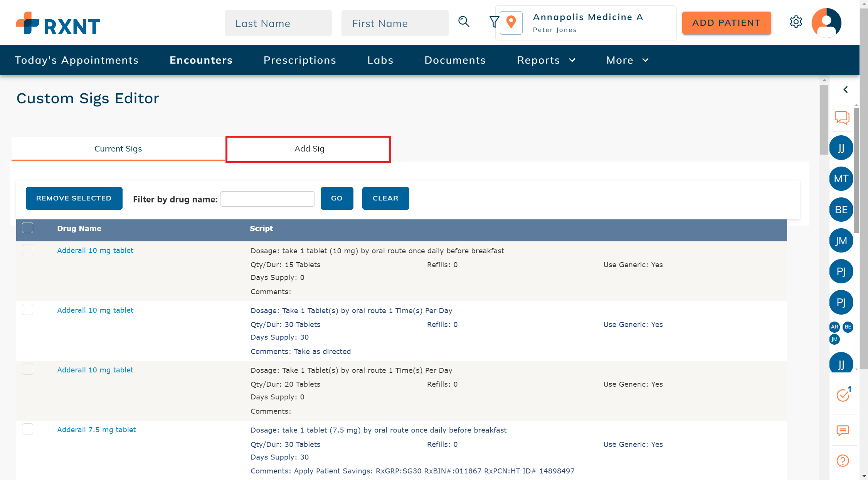Open the Labs menu item
868x480 pixels.
pyautogui.click(x=380, y=60)
